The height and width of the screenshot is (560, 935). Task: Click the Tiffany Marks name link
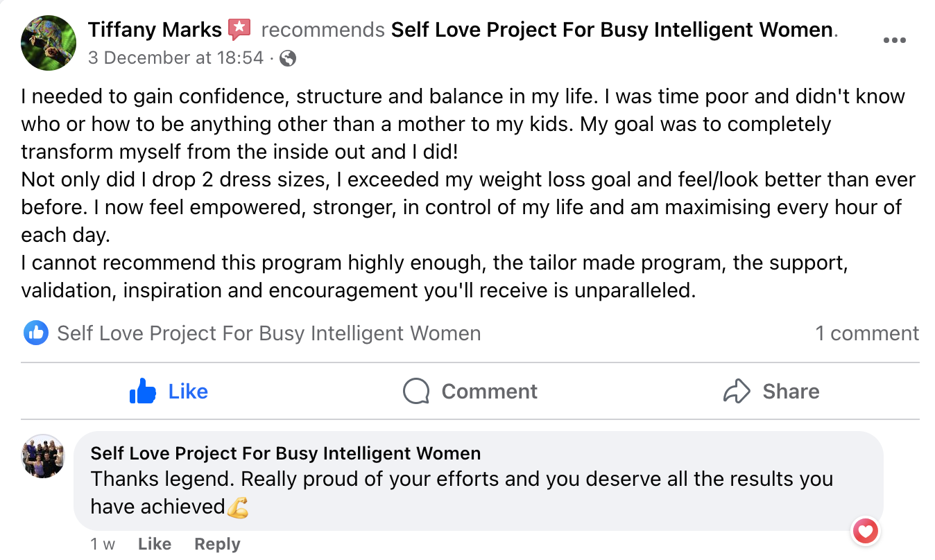click(155, 30)
